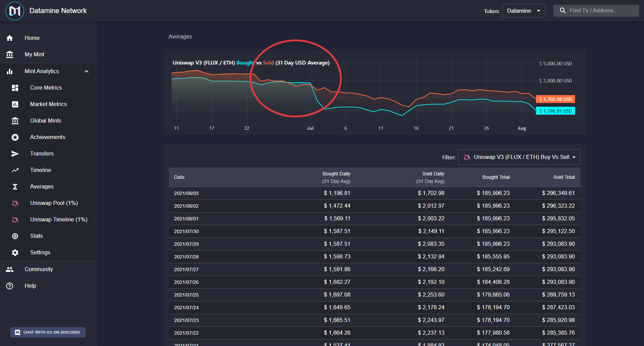This screenshot has width=644, height=346.
Task: Go to Home menu item
Action: tap(48, 38)
